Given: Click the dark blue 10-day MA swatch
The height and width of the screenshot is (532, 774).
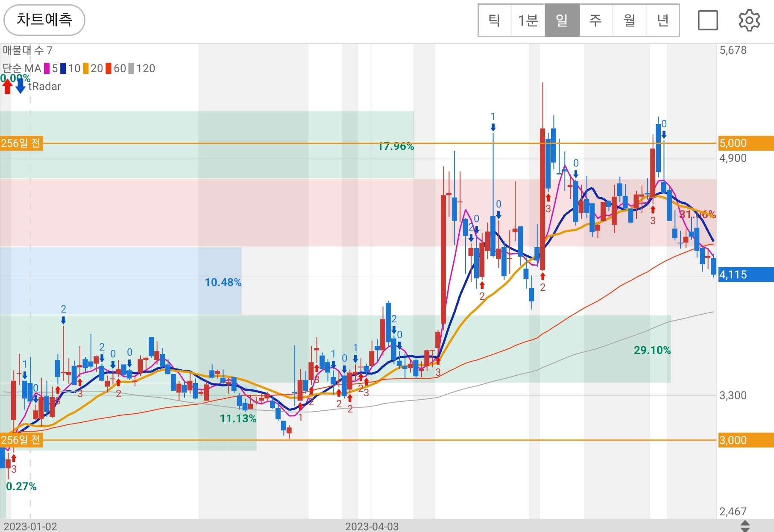Looking at the screenshot, I should point(63,68).
